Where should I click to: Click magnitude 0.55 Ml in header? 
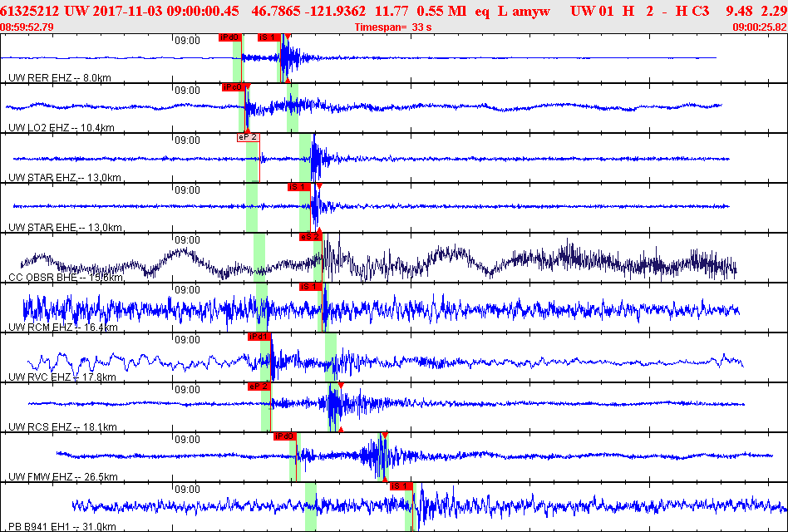441,11
